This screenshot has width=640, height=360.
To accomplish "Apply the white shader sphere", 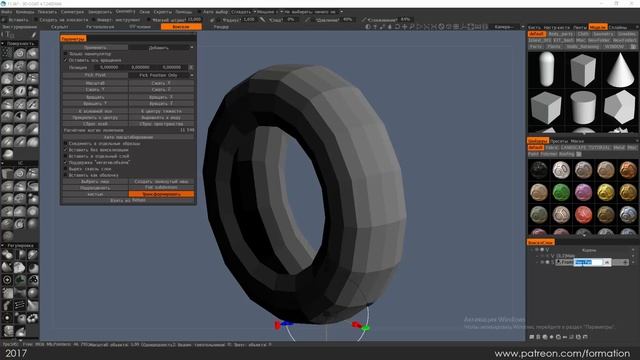I will (x=561, y=170).
